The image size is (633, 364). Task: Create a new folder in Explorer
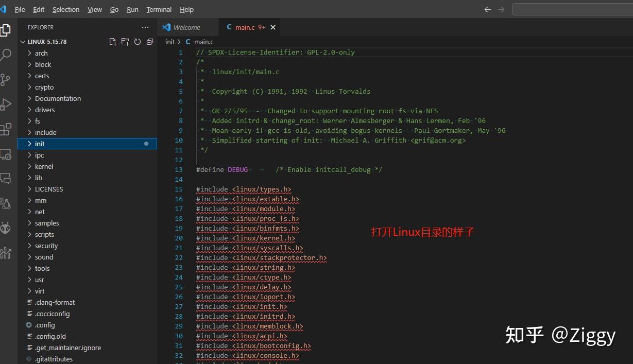pyautogui.click(x=125, y=42)
